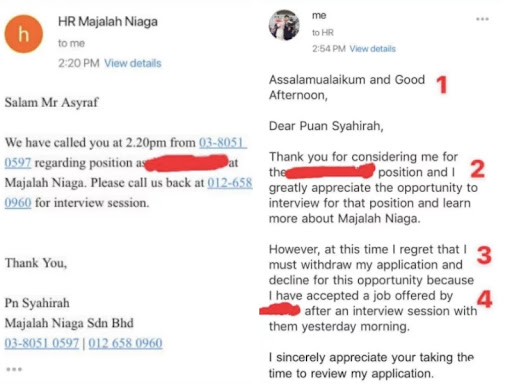Image resolution: width=512 pixels, height=384 pixels.
Task: Open three-dot menu on reply email
Action: pyautogui.click(x=482, y=19)
